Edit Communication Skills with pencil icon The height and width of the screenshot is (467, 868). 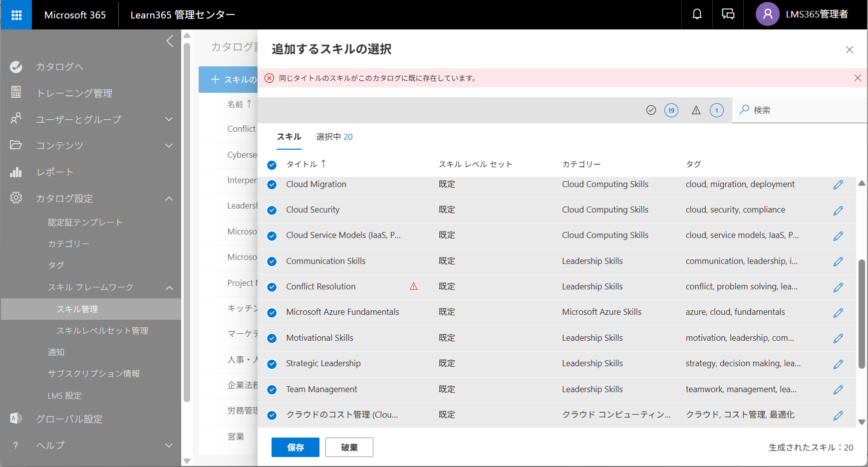tap(838, 261)
